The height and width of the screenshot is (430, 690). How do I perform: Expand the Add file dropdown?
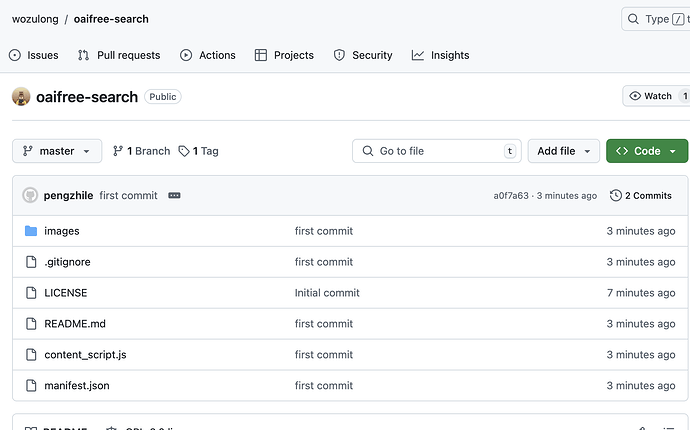tap(564, 151)
